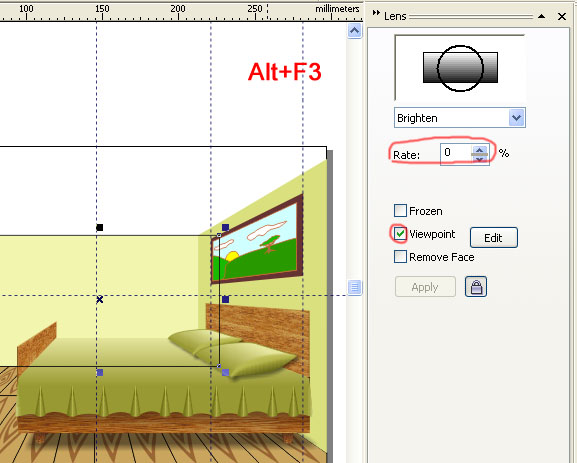The height and width of the screenshot is (463, 577).
Task: Click the double-arrow icon next to Lens title
Action: click(x=376, y=13)
